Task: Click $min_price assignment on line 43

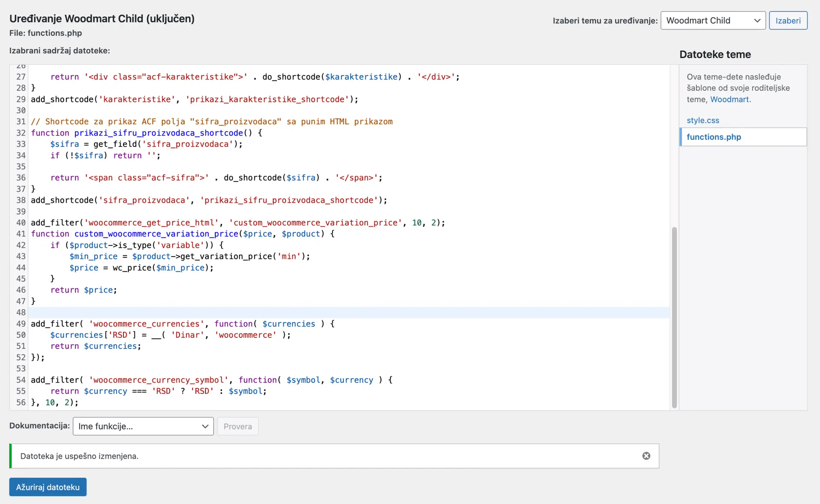Action: [x=190, y=256]
